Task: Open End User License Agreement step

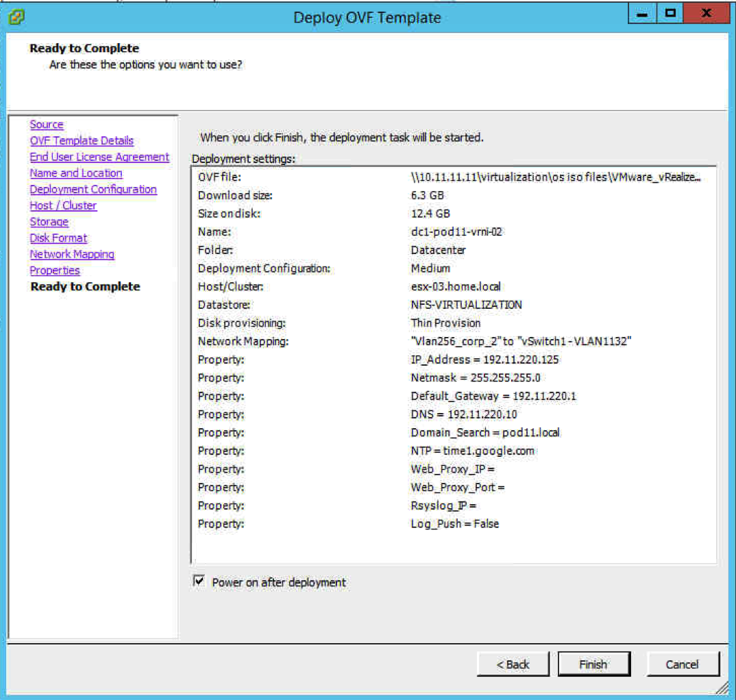Action: point(99,157)
